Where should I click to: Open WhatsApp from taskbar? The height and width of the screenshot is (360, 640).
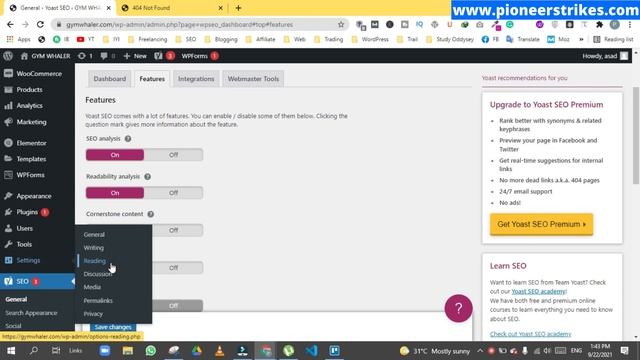pos(151,351)
